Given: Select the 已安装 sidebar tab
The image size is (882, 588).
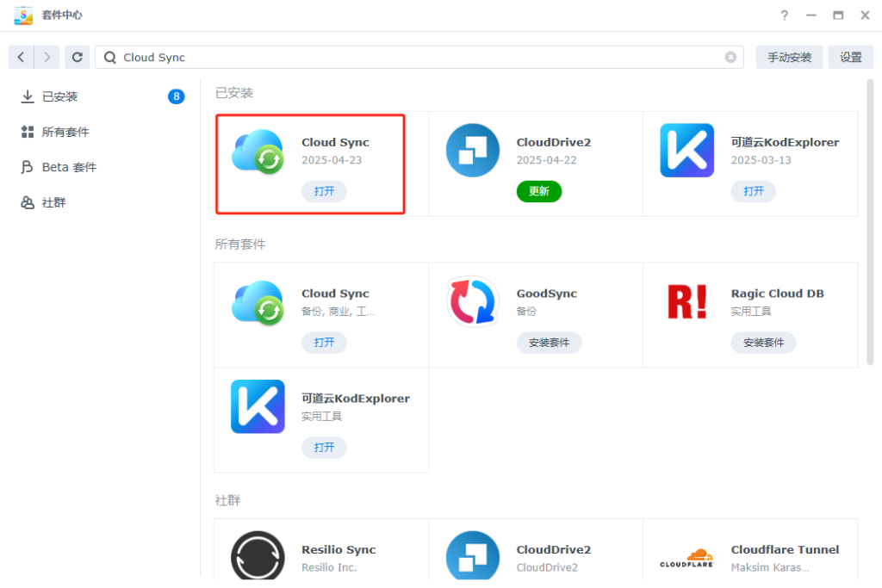Looking at the screenshot, I should coord(102,96).
